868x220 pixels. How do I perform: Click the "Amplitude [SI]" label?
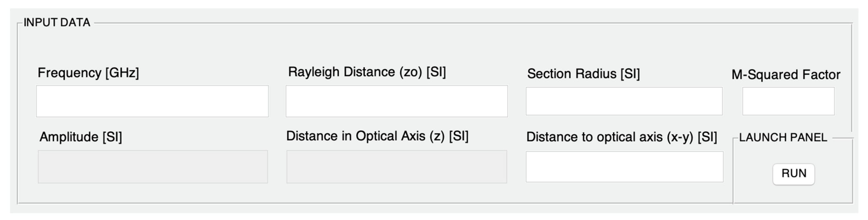point(81,137)
